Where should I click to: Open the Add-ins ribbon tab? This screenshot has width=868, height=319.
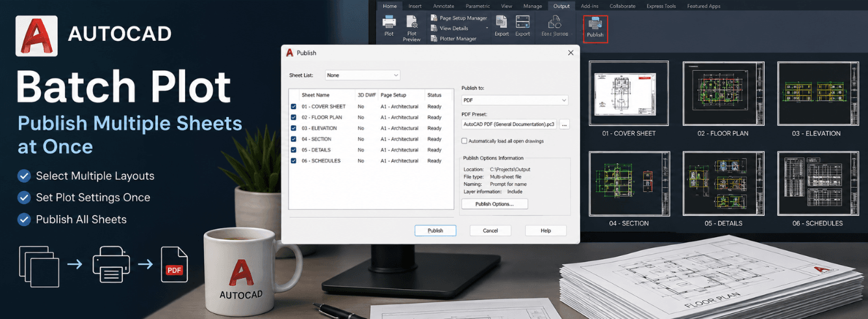pyautogui.click(x=590, y=6)
